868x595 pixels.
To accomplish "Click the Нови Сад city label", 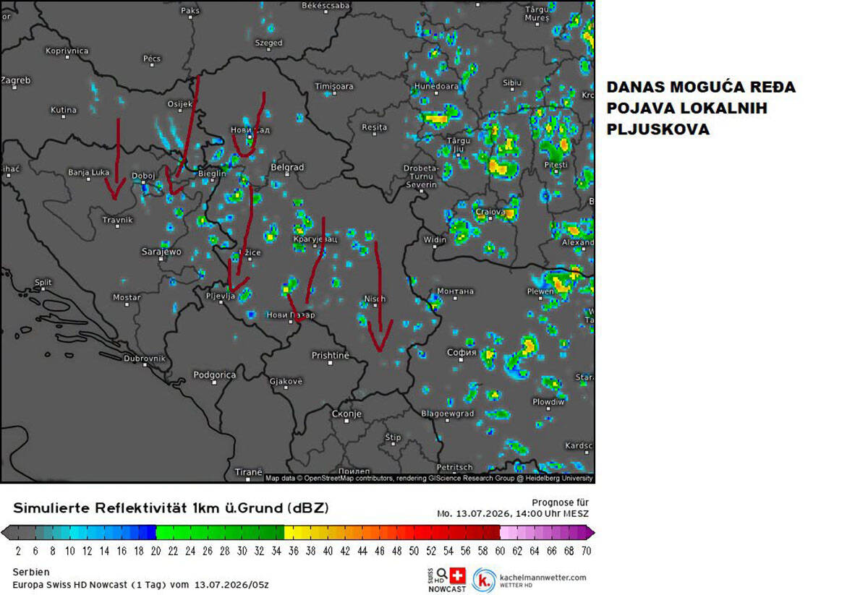I will tap(250, 129).
